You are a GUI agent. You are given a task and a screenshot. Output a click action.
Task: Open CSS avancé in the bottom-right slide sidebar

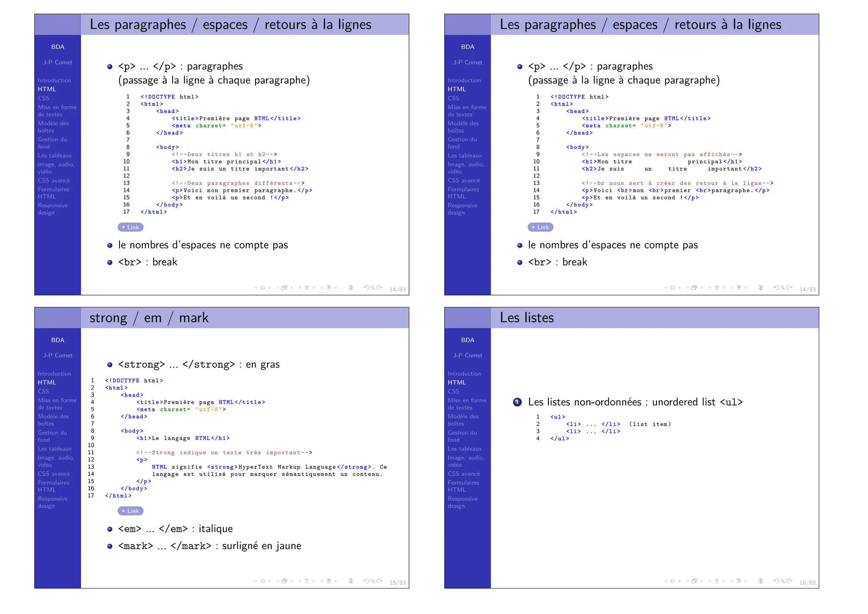click(464, 474)
